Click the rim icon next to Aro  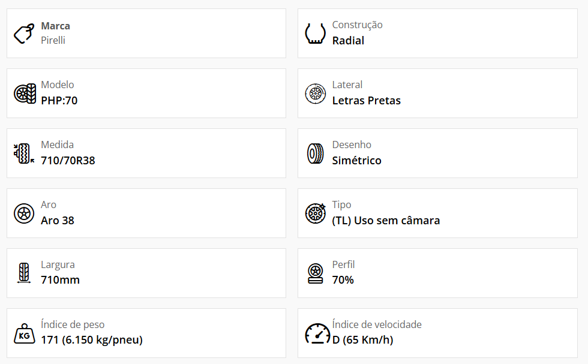click(x=24, y=213)
